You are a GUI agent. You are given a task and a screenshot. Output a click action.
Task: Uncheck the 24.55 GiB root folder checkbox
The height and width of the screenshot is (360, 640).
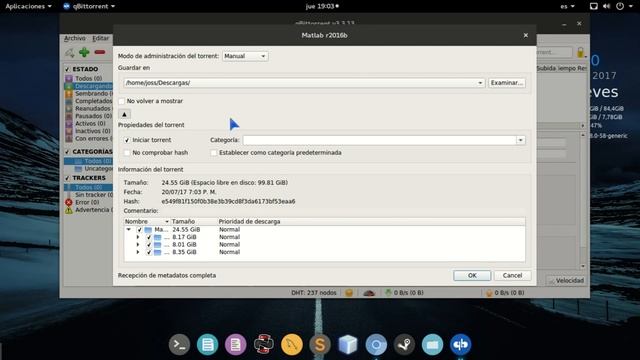click(140, 230)
